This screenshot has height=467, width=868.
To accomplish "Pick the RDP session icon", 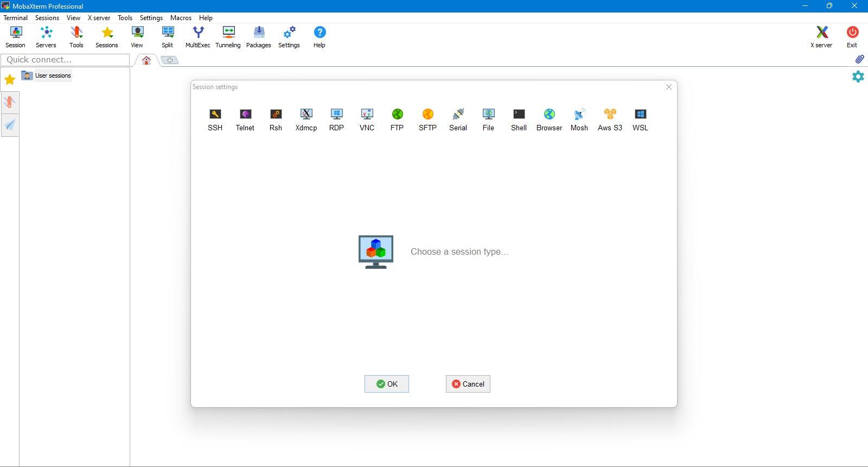I will [336, 119].
